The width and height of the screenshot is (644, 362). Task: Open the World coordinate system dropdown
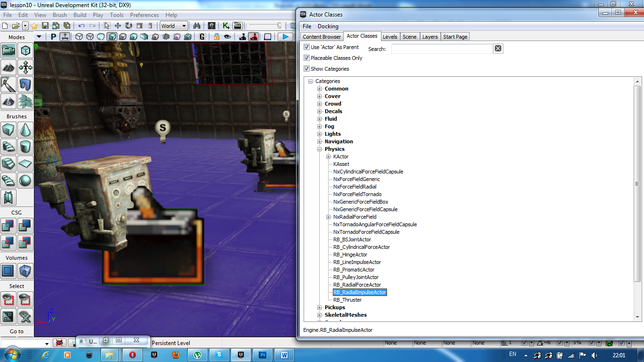click(x=174, y=26)
